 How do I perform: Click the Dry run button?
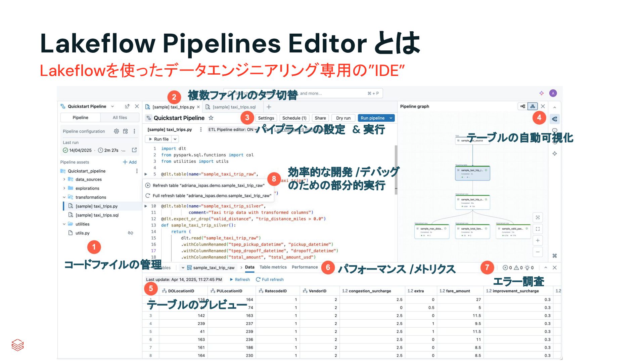coord(343,118)
